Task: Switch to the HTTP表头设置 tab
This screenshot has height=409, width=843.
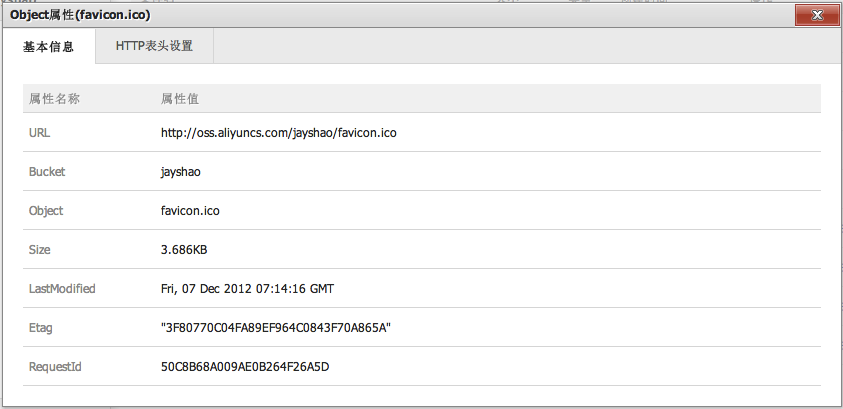Action: 154,46
